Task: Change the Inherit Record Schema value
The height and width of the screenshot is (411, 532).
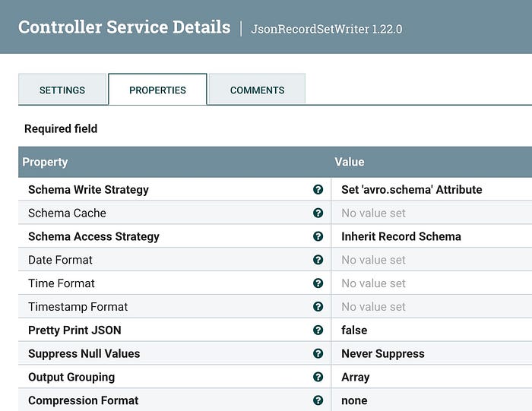Action: coord(401,236)
